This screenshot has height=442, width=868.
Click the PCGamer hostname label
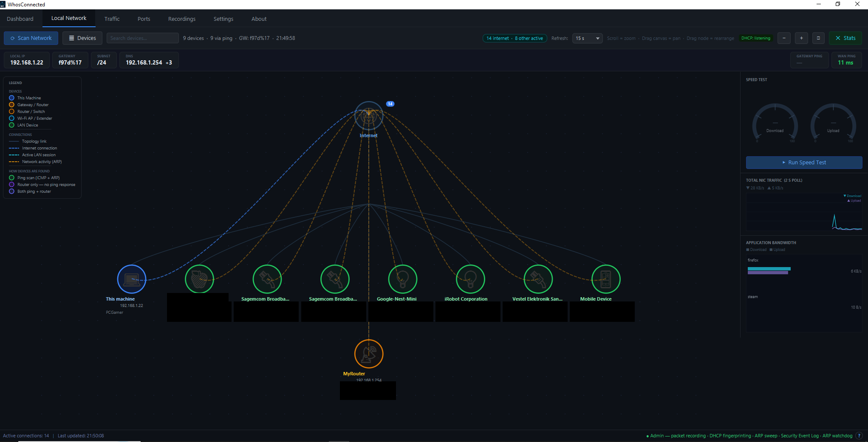pyautogui.click(x=115, y=312)
